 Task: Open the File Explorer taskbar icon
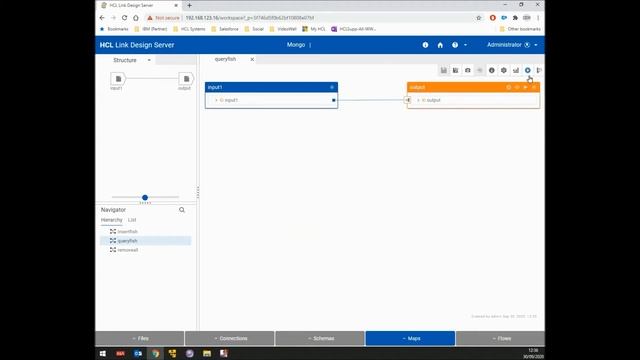(x=207, y=353)
